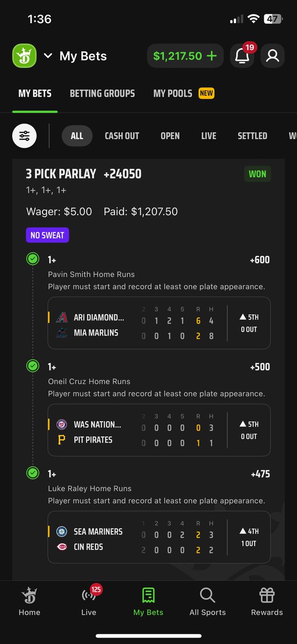Switch to Betting Groups tab

[x=102, y=93]
